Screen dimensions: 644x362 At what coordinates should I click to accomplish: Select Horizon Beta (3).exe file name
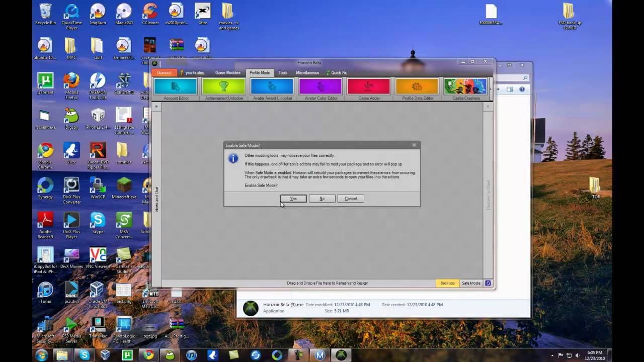click(283, 305)
